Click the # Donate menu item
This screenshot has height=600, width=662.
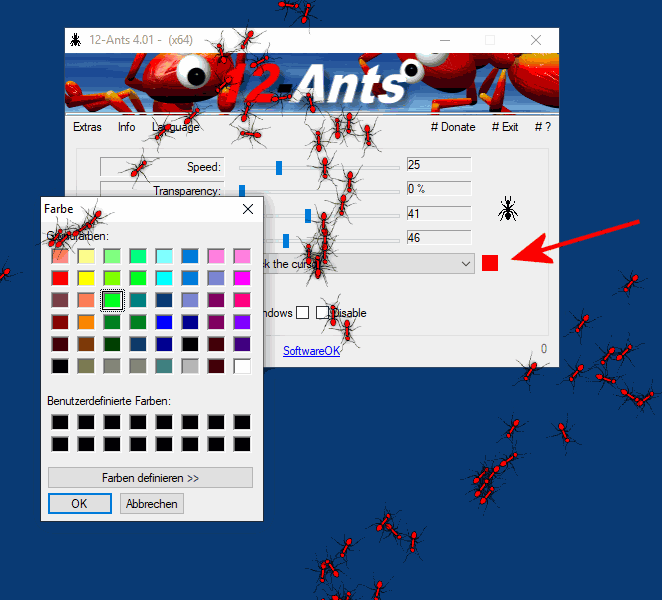tap(453, 127)
